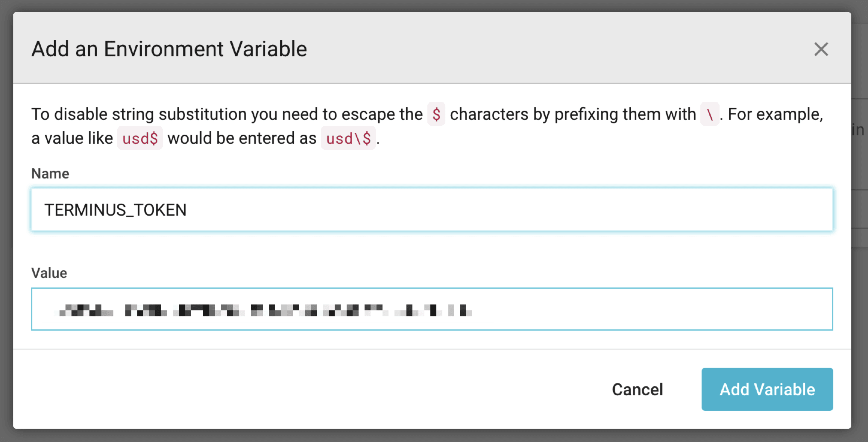Click the 'For example,' text

click(775, 114)
